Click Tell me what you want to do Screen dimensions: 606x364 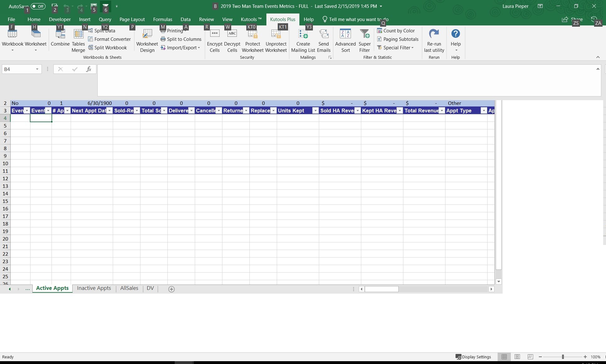click(x=356, y=19)
